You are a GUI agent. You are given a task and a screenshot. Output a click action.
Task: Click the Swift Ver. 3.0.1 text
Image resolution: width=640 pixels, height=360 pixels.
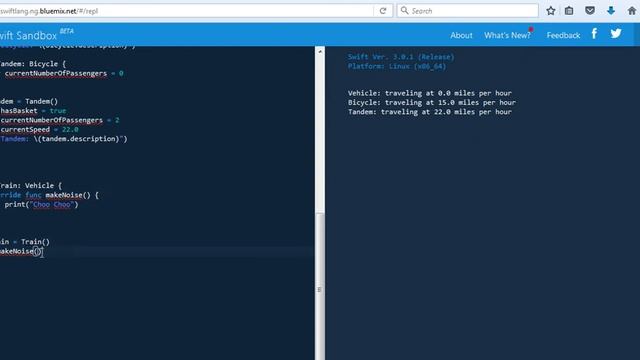pos(401,57)
